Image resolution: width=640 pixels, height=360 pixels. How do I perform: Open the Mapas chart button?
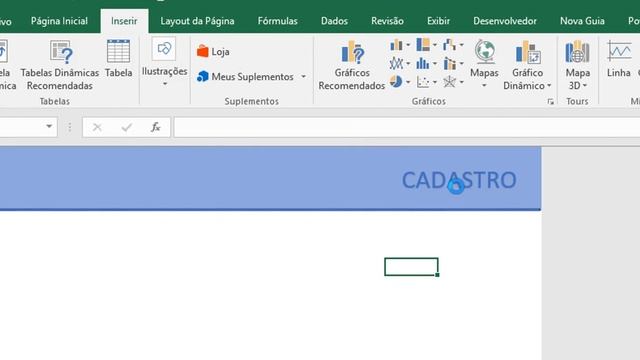484,64
